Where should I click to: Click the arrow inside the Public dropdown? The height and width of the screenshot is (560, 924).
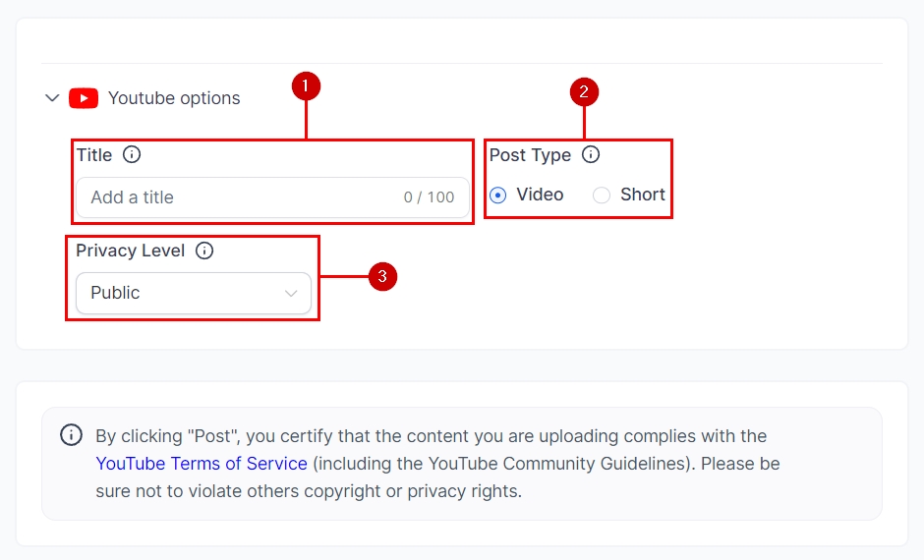291,293
